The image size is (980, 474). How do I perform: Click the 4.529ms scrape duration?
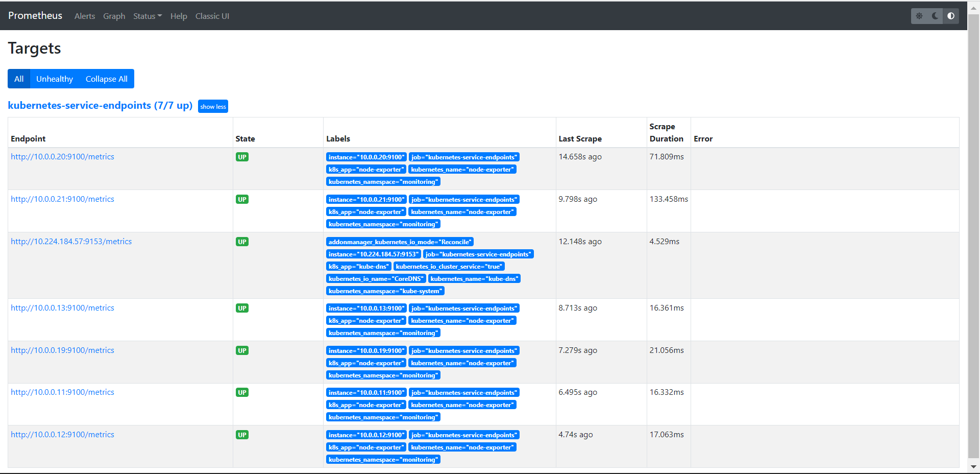pyautogui.click(x=665, y=242)
